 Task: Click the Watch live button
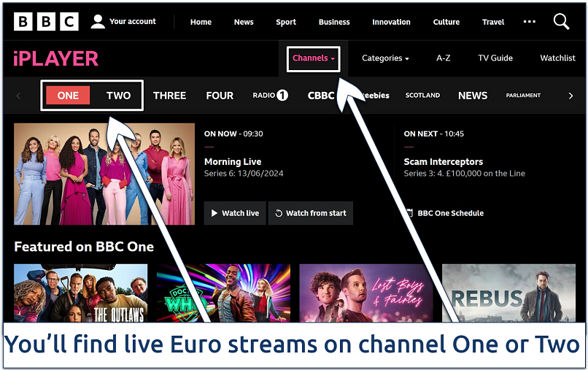point(235,213)
